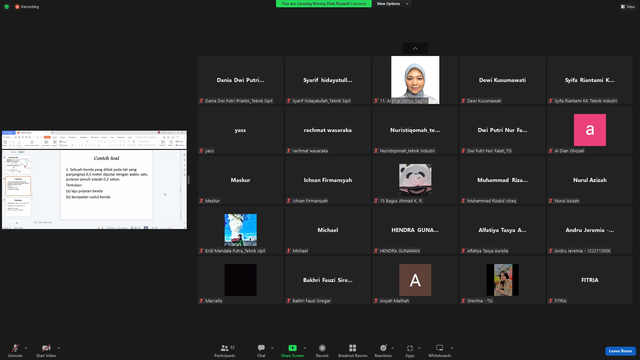
Task: Select FITRIA participant tile
Action: pyautogui.click(x=590, y=280)
